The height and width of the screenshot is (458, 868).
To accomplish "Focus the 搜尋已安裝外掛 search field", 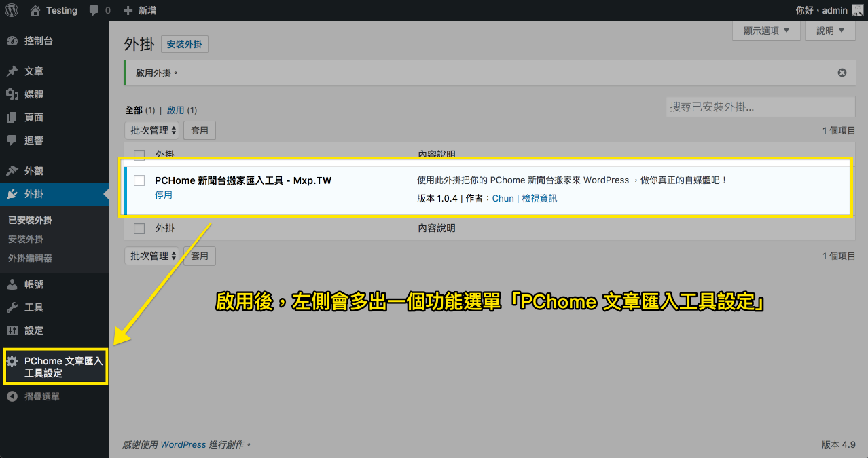I will click(x=760, y=107).
